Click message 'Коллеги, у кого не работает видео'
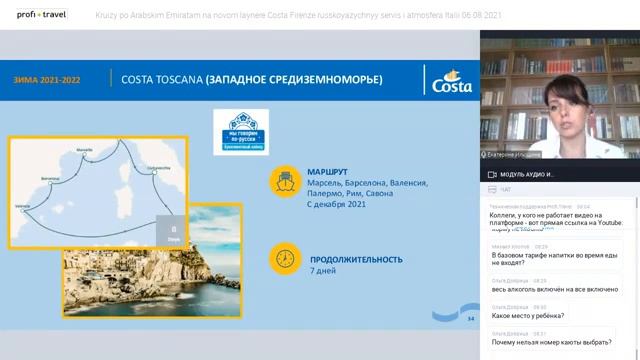The width and height of the screenshot is (640, 360). point(556,219)
